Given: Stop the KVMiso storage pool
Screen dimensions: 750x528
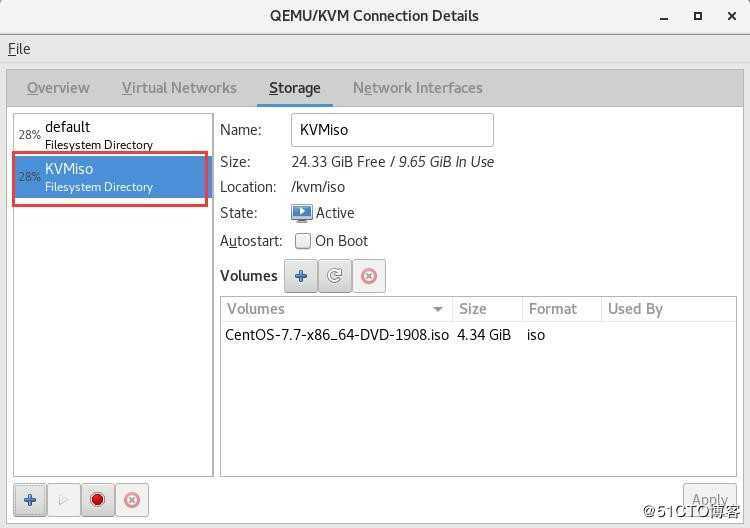Looking at the screenshot, I should pyautogui.click(x=98, y=500).
